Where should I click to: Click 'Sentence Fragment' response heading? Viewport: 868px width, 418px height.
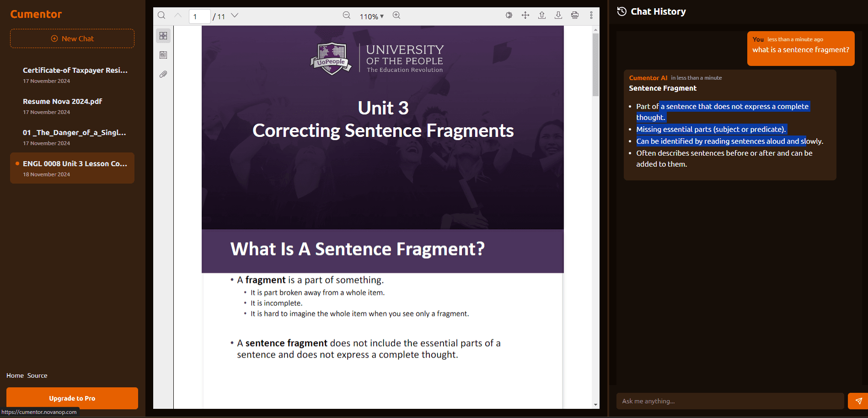[663, 88]
